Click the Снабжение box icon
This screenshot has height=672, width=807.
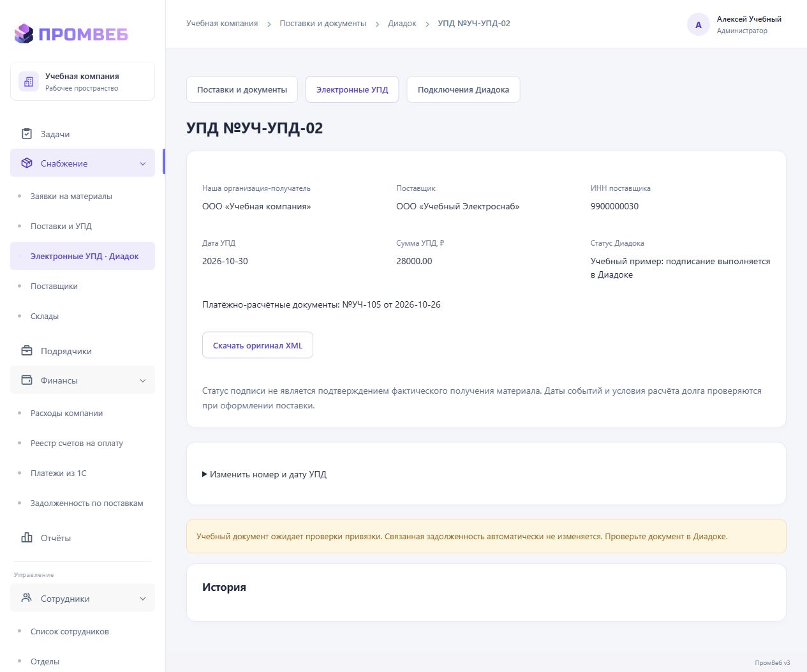pos(27,163)
